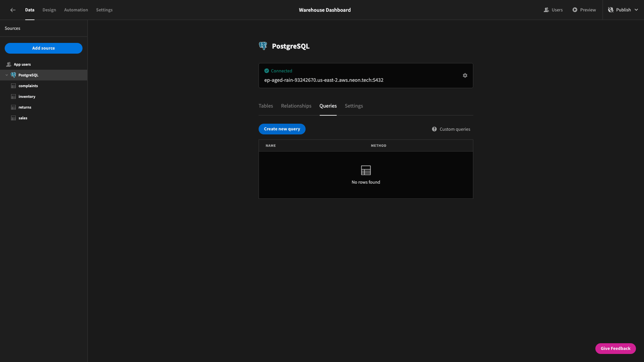Viewport: 644px width, 362px height.
Task: Open the Automation tab
Action: coord(76,10)
